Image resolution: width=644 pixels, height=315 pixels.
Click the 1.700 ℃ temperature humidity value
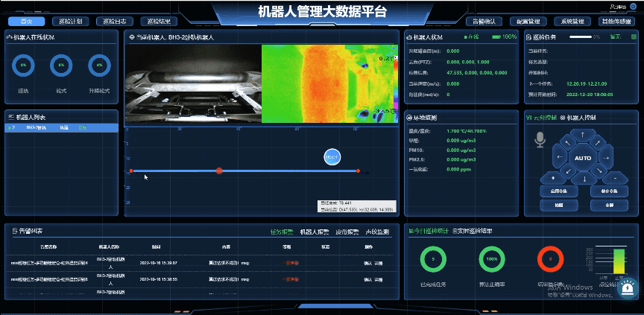point(466,131)
